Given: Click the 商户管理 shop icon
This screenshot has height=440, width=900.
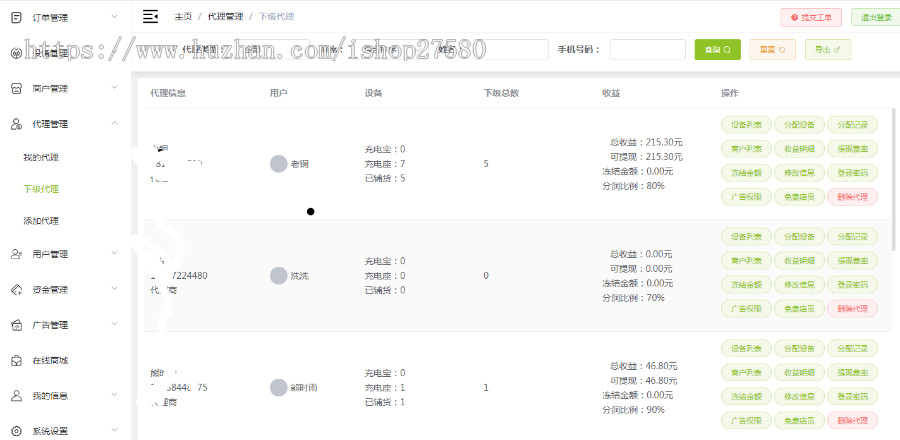Looking at the screenshot, I should [x=16, y=88].
